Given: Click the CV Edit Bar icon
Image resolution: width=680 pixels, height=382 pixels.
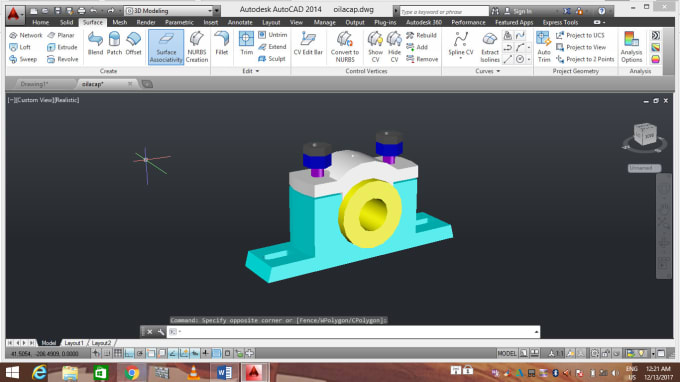Looking at the screenshot, I should [308, 43].
